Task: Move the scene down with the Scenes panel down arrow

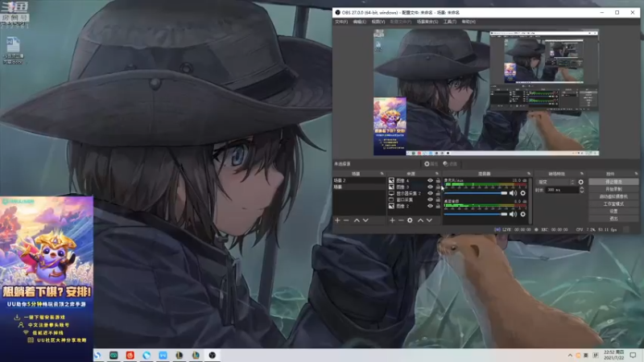Action: pyautogui.click(x=365, y=220)
